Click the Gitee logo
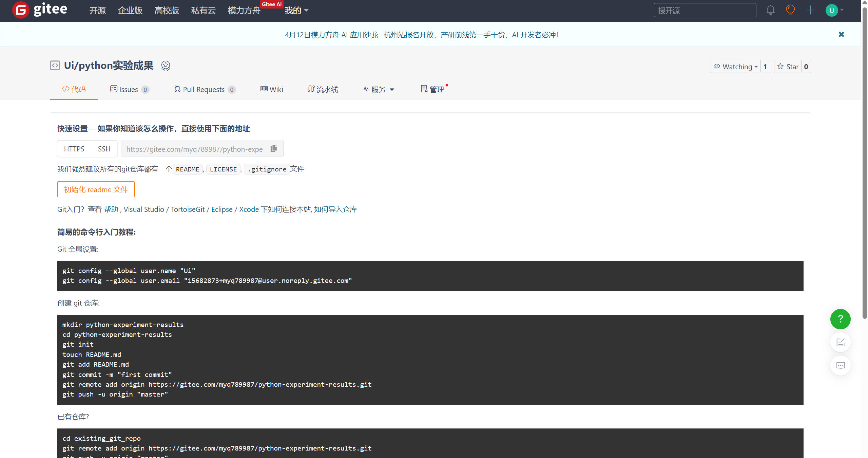The height and width of the screenshot is (458, 868). tap(40, 10)
